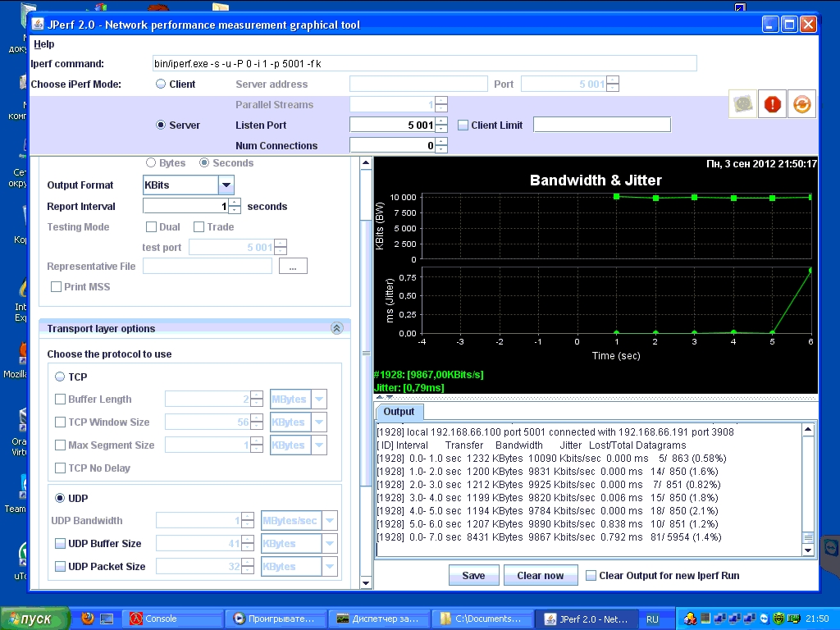The image size is (840, 630).
Task: Click the Report Interval input field
Action: (186, 206)
